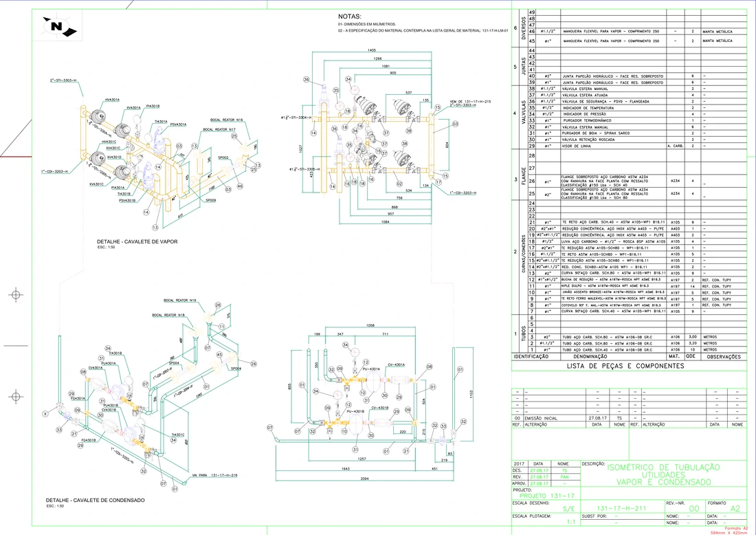
Task: Click the "PURGADOR DE BOIA - SPIRAX SARCO" row
Action: point(629,133)
